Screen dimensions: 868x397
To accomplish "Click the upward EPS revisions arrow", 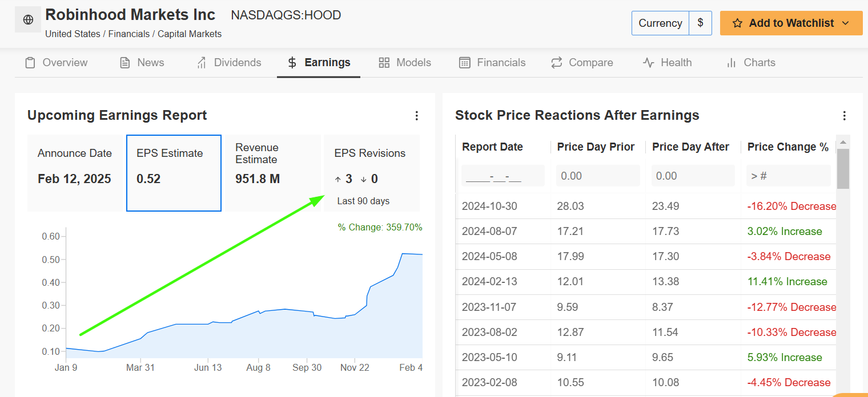I will pyautogui.click(x=338, y=179).
